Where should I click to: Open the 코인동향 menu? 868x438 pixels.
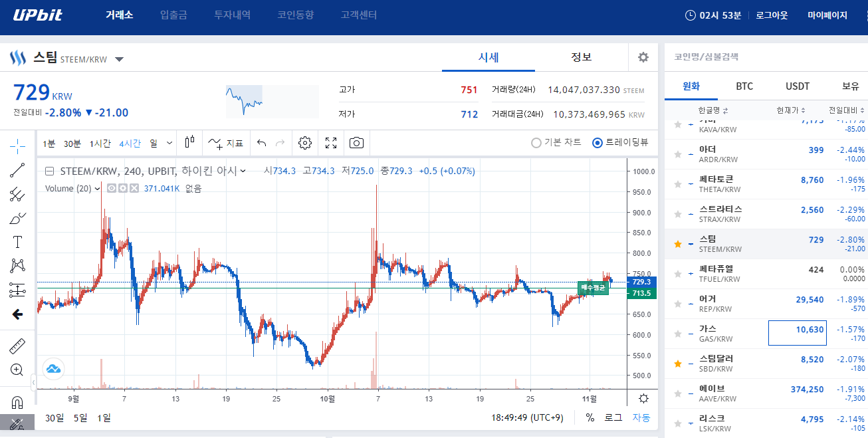click(295, 15)
